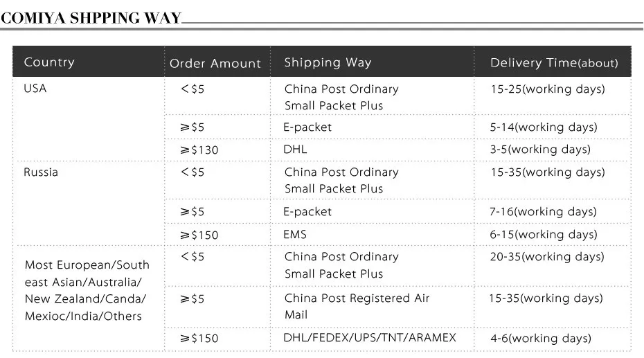Select the Country column header
This screenshot has width=644, height=358.
pos(49,62)
